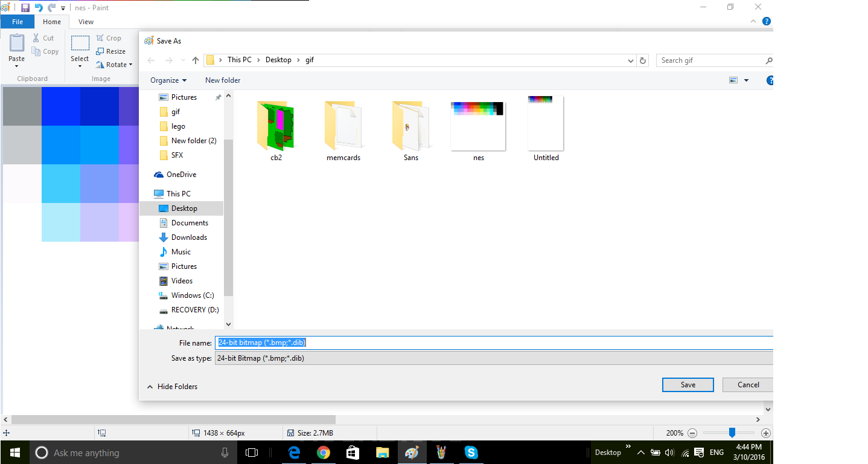Screen dimensions: 868x464
Task: Click the zoom in plus button in Paint
Action: (766, 433)
